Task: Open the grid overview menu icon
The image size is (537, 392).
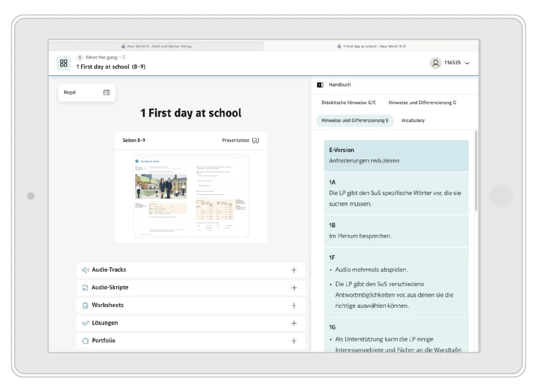Action: pos(64,63)
